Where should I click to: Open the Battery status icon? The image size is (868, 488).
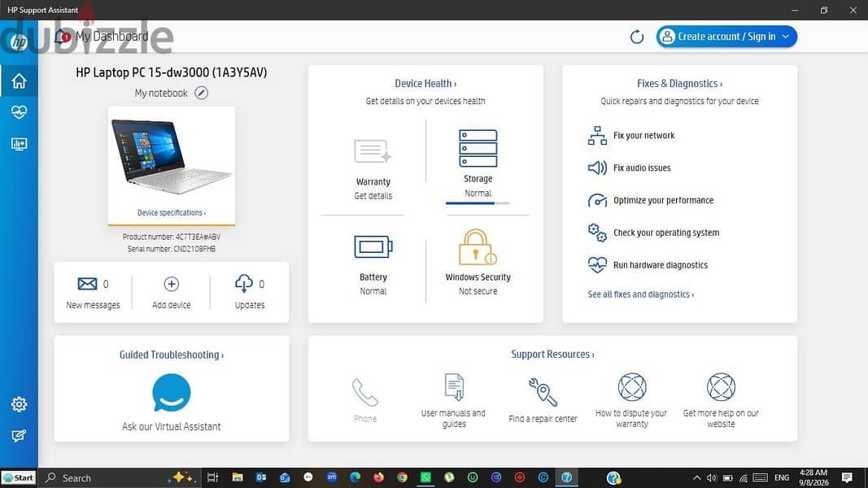pyautogui.click(x=373, y=246)
